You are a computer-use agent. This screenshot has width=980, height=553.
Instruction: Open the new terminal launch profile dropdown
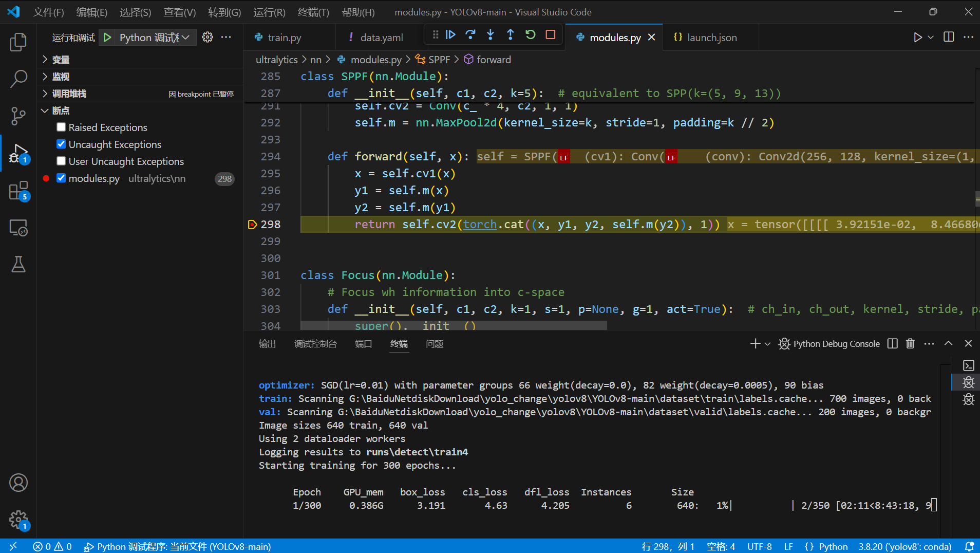click(x=767, y=344)
